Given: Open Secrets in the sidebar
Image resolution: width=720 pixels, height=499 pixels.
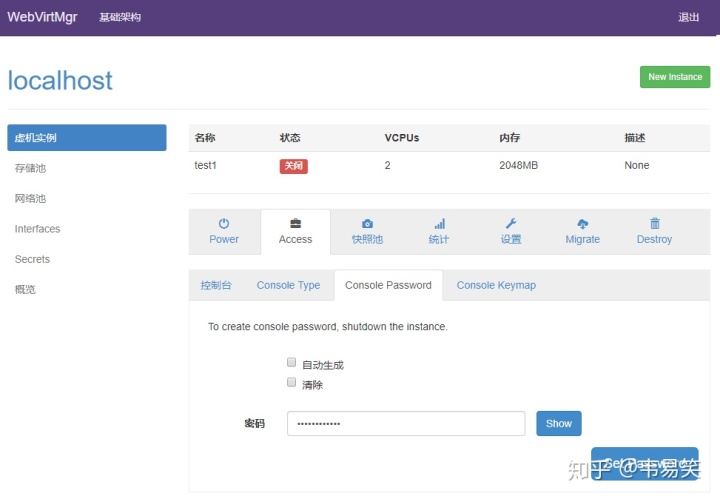Looking at the screenshot, I should point(32,259).
